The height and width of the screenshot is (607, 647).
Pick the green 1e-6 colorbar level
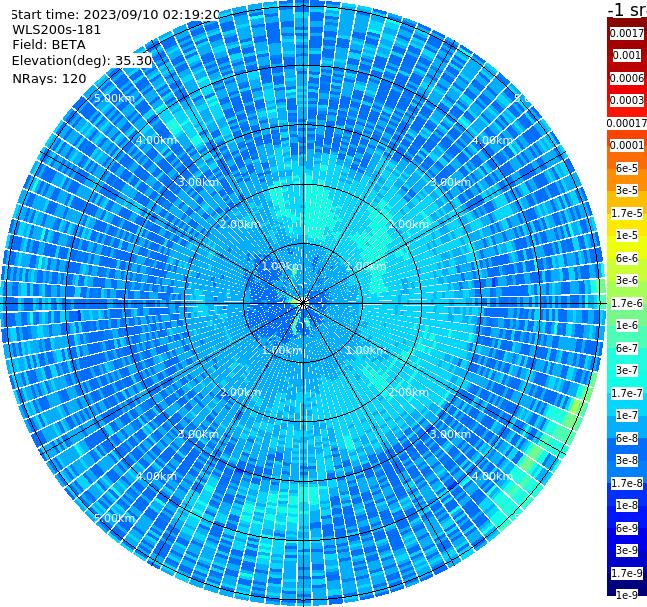(x=627, y=325)
